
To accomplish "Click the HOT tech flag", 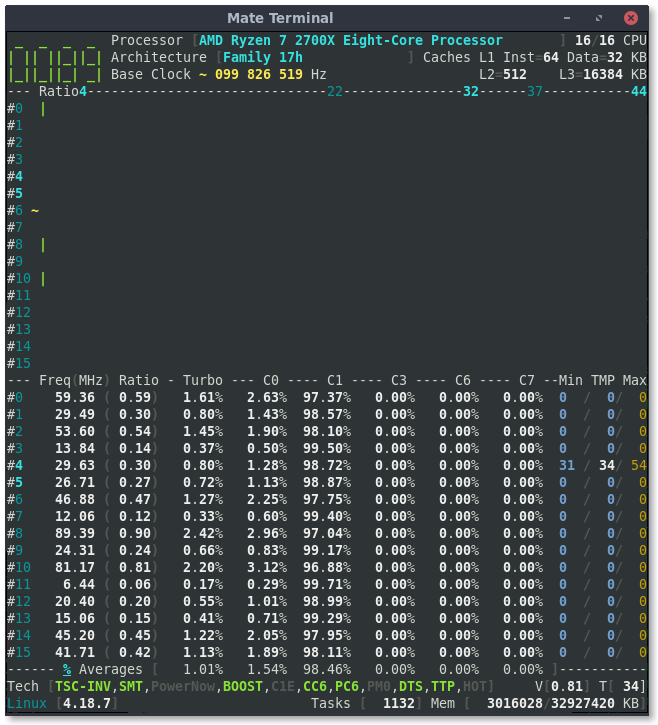I will 474,687.
